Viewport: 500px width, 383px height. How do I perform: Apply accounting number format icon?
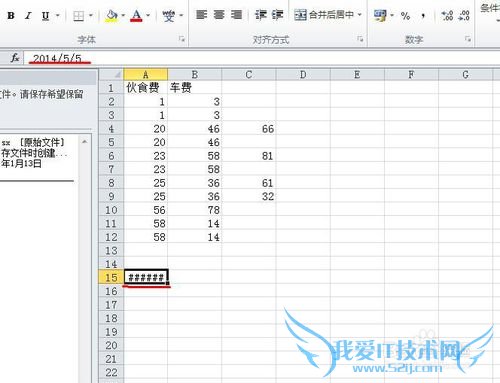tap(380, 15)
